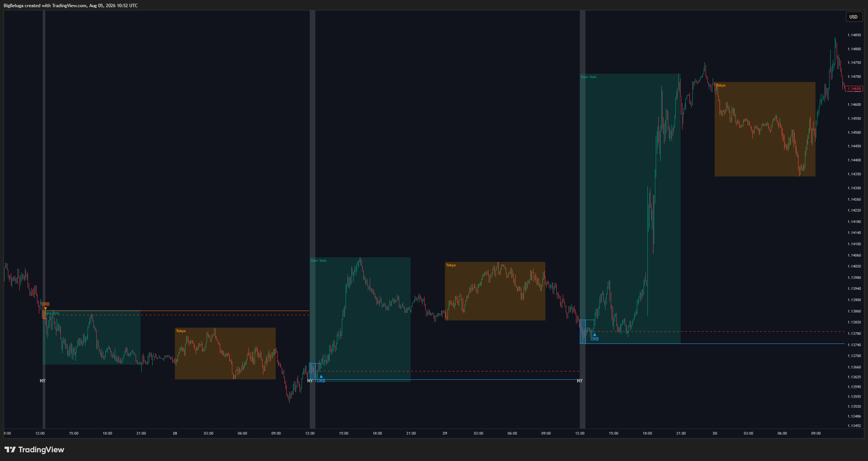Screen dimensions: 868x461
Task: Click the 1.13452 price axis label
Action: (x=854, y=426)
